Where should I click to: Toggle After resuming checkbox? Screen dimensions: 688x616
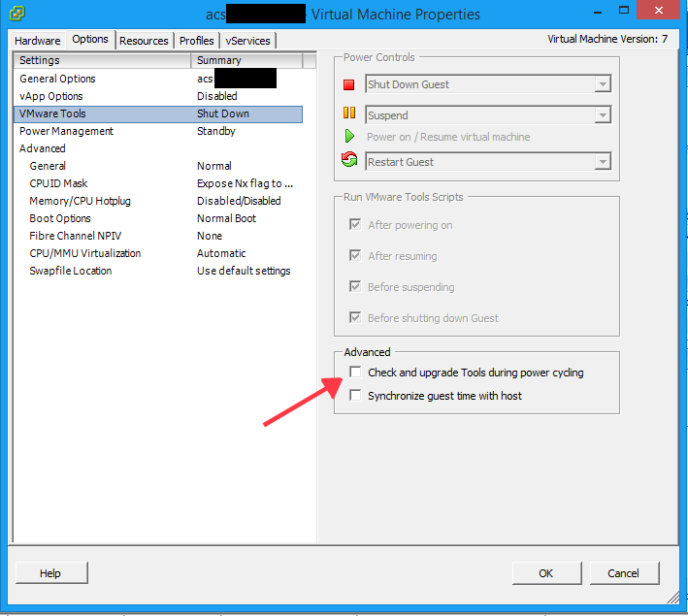pos(355,255)
